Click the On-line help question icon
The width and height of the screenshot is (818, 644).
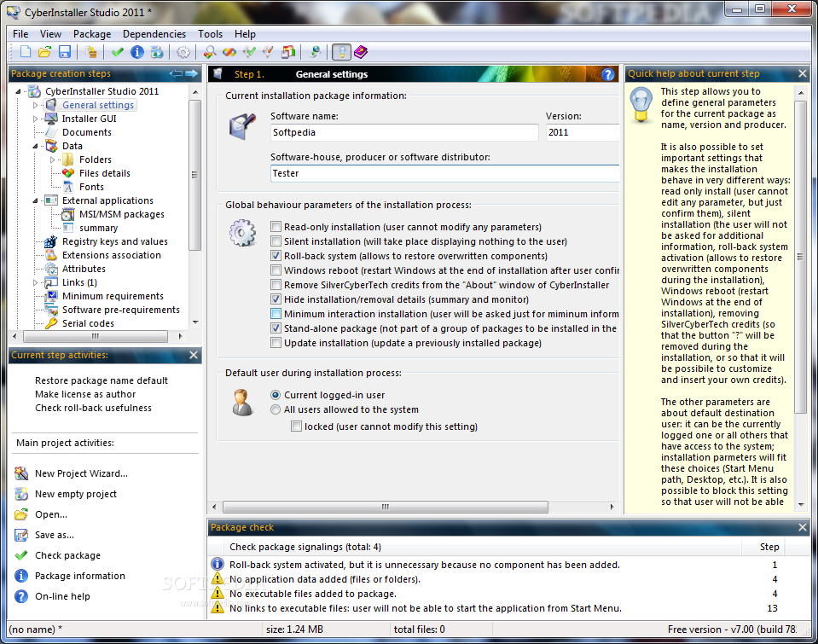[x=20, y=596]
